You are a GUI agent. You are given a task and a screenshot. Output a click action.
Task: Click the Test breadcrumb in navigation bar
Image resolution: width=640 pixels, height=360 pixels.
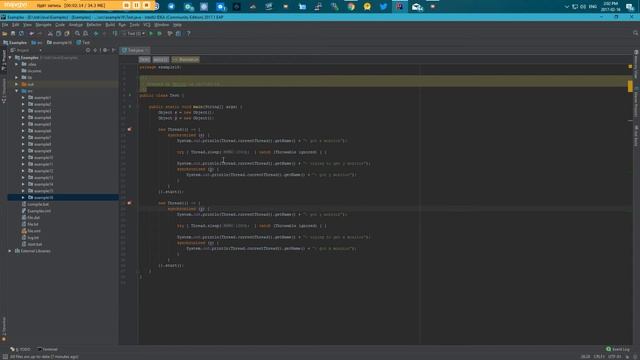(x=83, y=42)
